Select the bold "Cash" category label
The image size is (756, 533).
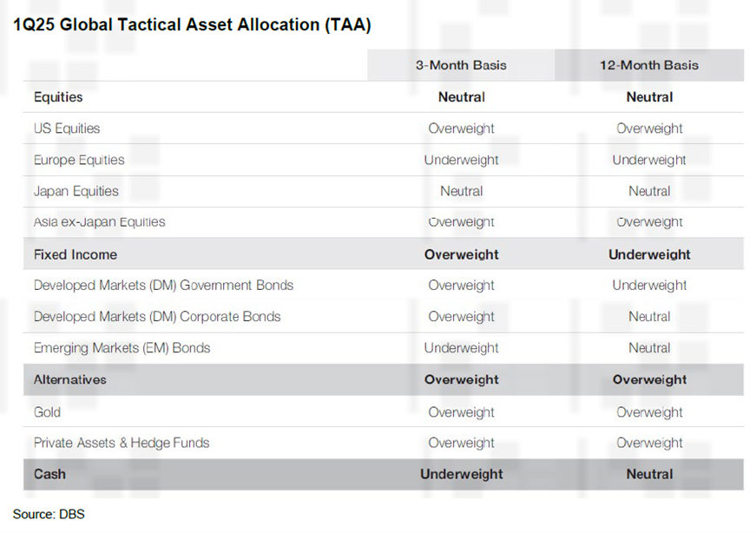click(49, 474)
